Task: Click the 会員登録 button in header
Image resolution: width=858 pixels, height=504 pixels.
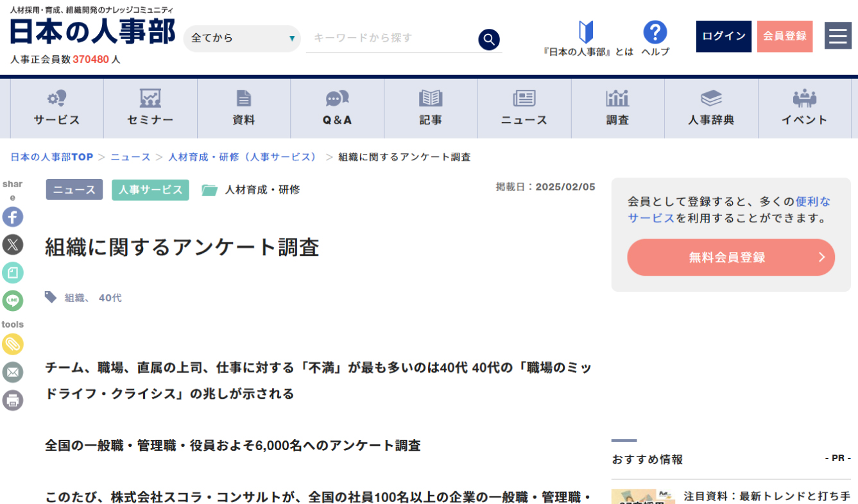Action: coord(785,37)
